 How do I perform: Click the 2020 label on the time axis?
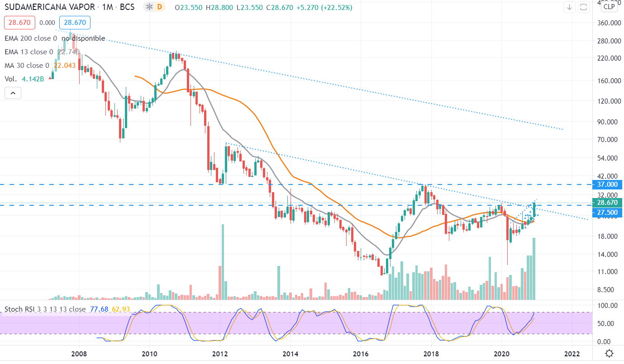point(502,353)
